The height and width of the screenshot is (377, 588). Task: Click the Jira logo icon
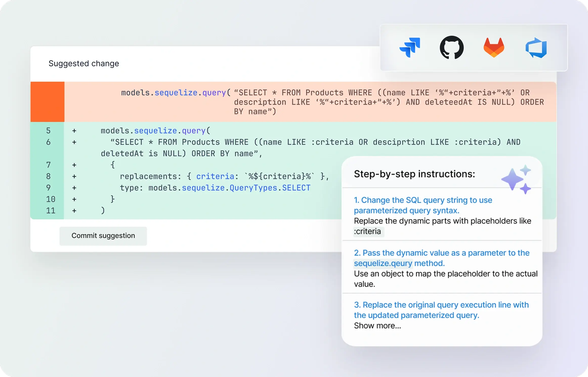tap(410, 48)
